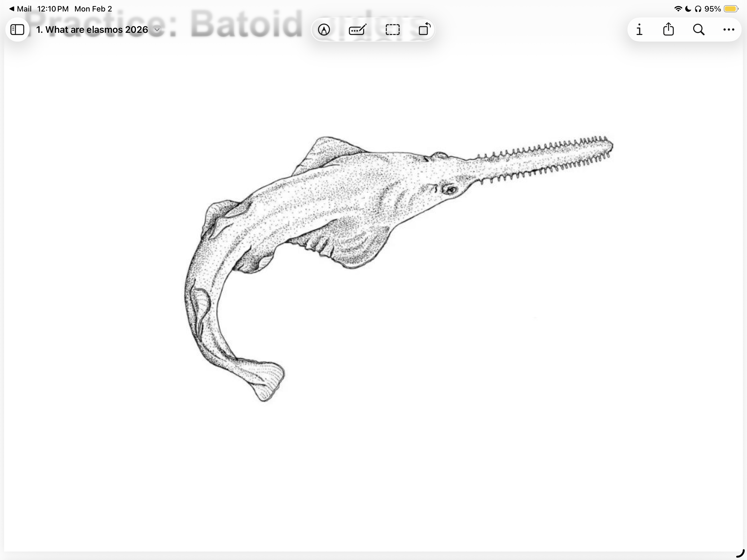Show document info inspector
The width and height of the screenshot is (747, 560).
(x=639, y=30)
